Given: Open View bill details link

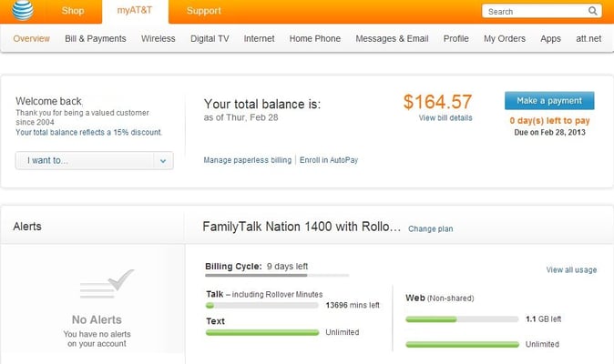Looking at the screenshot, I should point(445,117).
